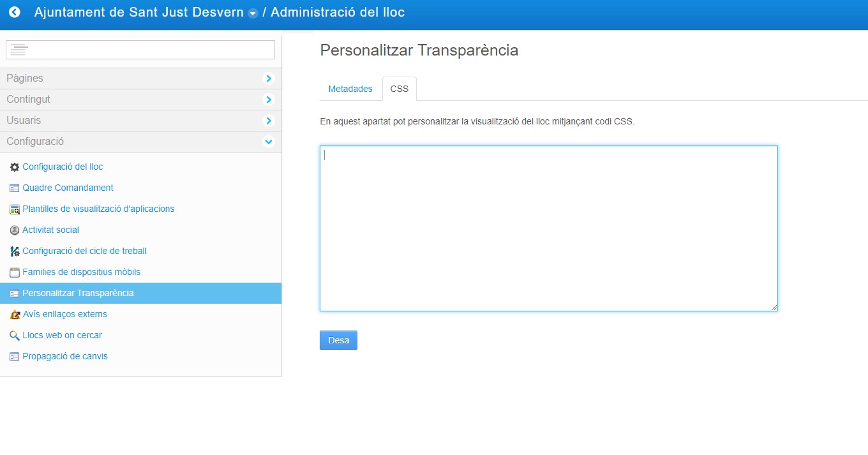
Task: Click the textarea resize handle corner
Action: click(774, 308)
